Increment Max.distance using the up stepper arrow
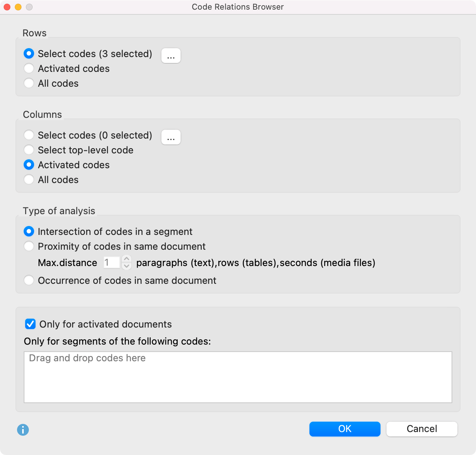The height and width of the screenshot is (455, 476). 127,259
